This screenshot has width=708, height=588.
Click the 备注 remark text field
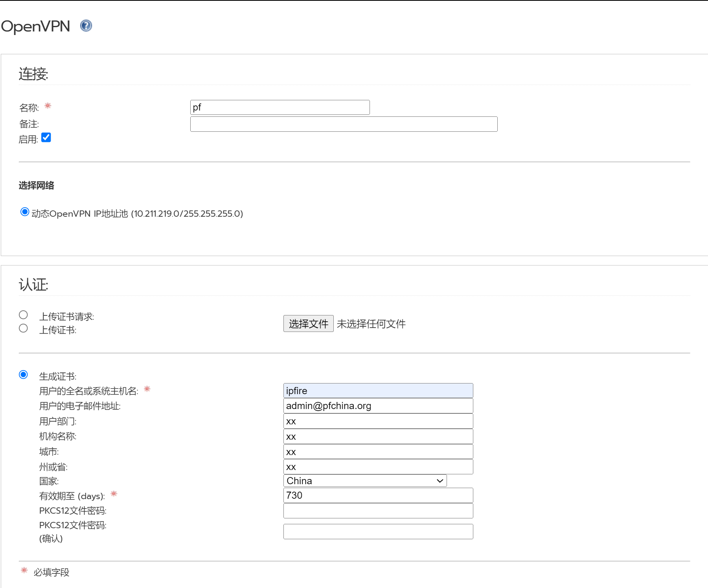coord(344,124)
